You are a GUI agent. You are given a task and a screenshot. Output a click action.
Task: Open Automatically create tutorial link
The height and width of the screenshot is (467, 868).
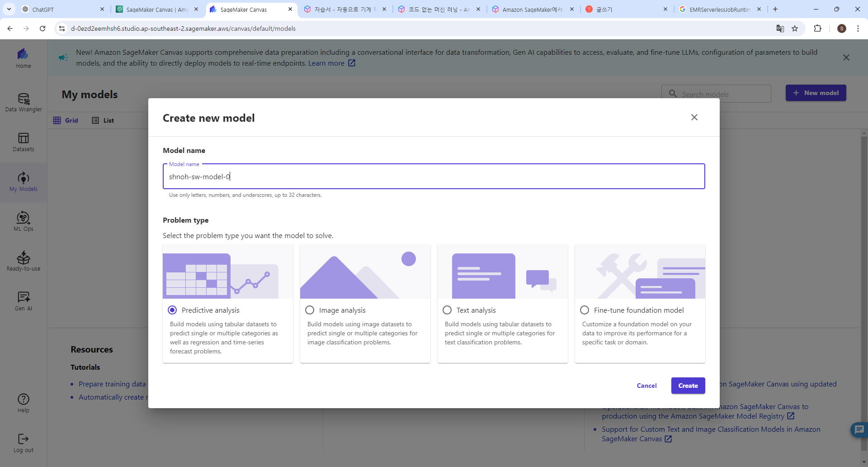click(113, 397)
